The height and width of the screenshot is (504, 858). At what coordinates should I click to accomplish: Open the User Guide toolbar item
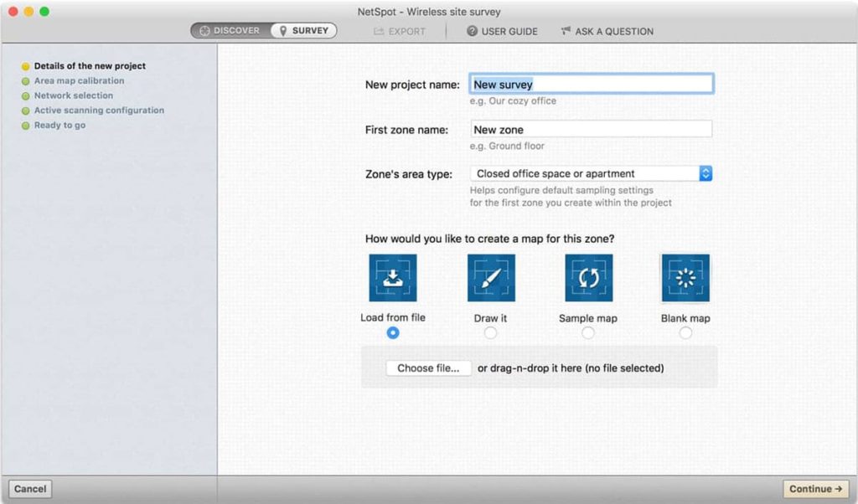click(502, 31)
